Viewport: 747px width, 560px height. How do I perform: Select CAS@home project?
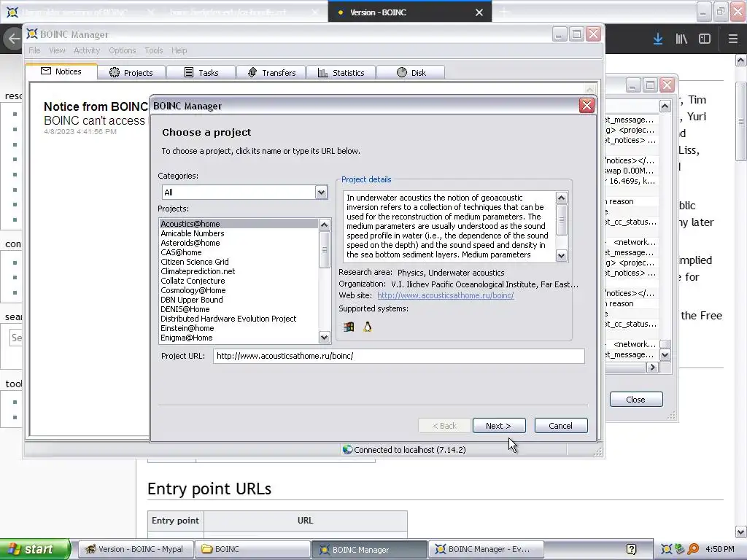[239, 252]
